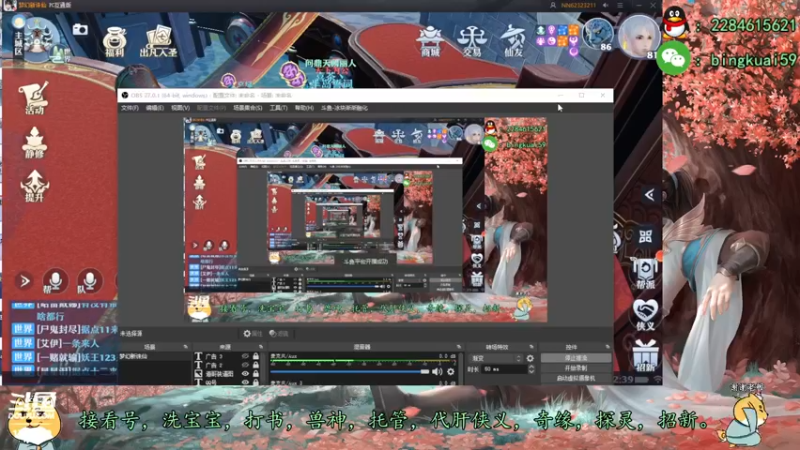Screen dimensions: 800x450
Task: Pop out the 混音器 dock panel
Action: click(459, 347)
